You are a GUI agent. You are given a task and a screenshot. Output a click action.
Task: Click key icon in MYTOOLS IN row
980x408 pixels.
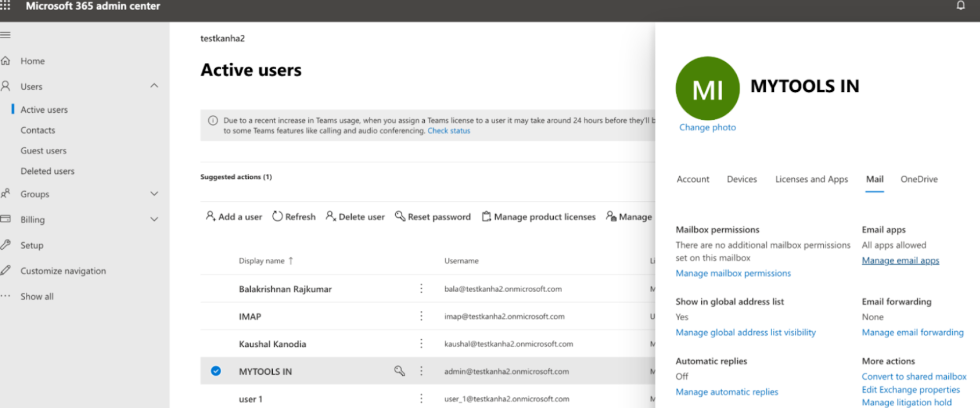400,370
